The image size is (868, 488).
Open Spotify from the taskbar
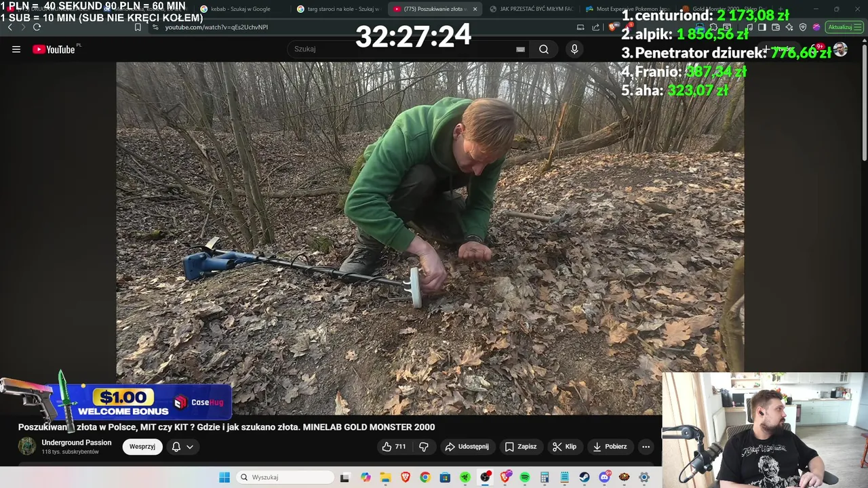point(525,477)
